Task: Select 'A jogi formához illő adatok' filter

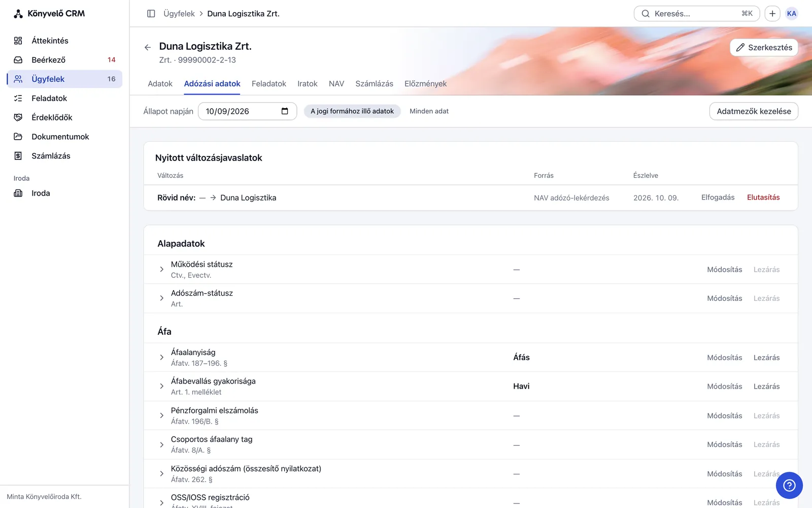Action: pos(352,111)
